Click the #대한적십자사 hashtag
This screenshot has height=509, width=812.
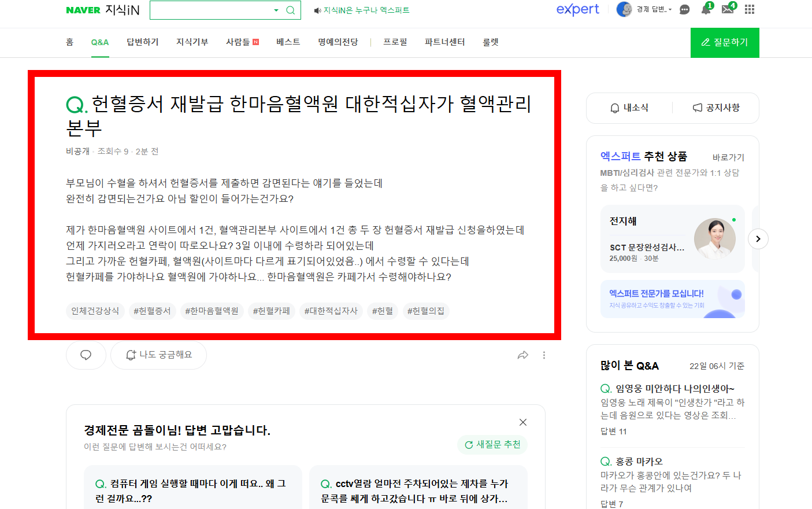click(331, 311)
